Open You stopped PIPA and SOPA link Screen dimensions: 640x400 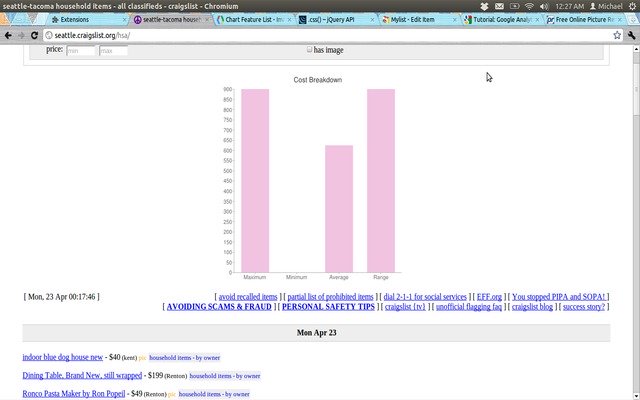(558, 297)
